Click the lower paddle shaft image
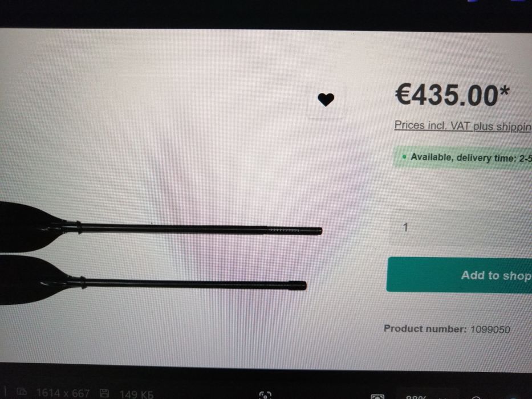The height and width of the screenshot is (399, 532). point(193,284)
